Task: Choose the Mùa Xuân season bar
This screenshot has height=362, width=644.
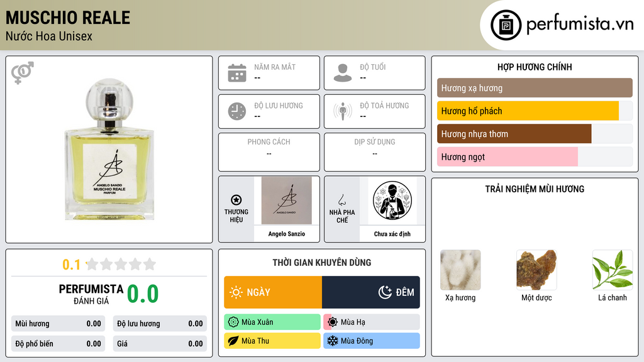Action: coord(272,322)
